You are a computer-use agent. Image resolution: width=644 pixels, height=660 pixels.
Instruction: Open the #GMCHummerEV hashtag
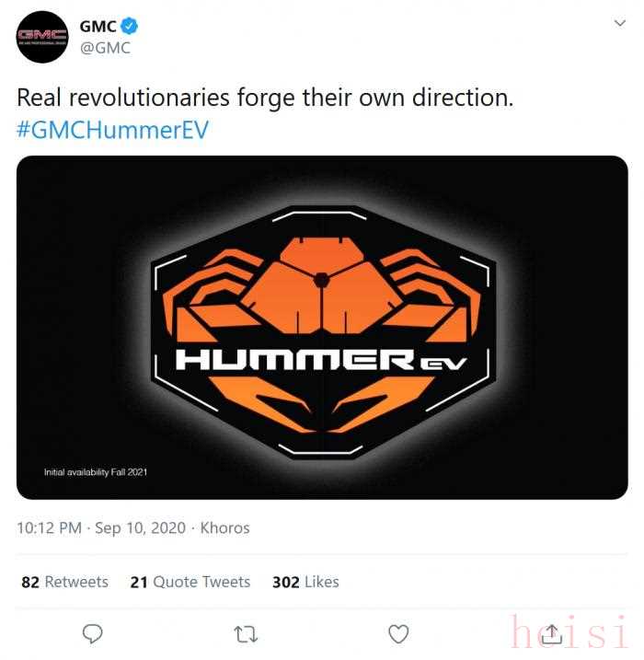pos(112,130)
